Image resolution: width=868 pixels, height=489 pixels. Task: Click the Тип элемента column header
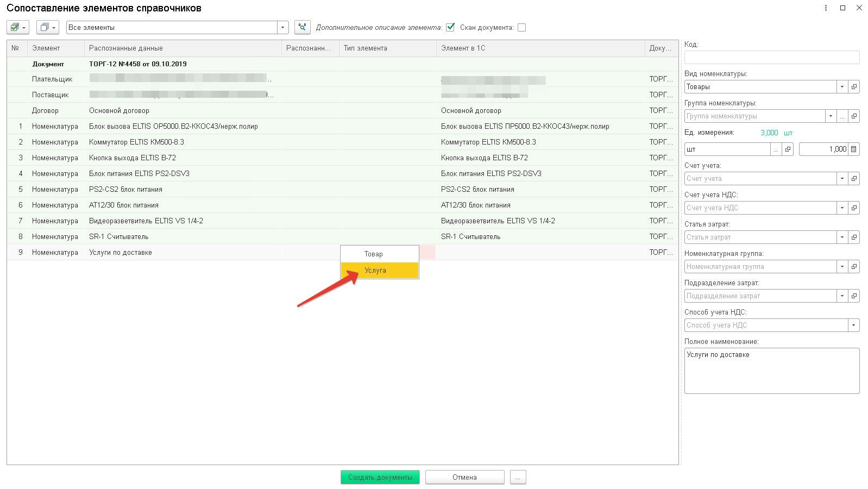(388, 48)
